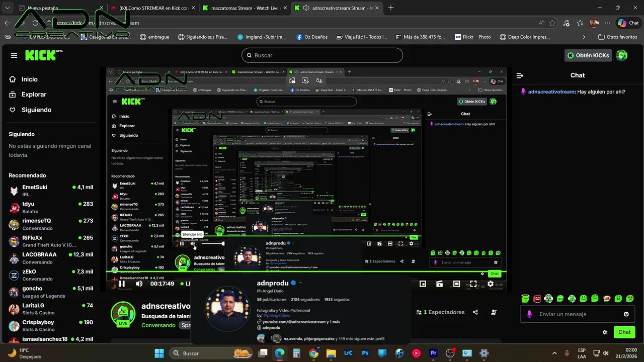Mute the stream with speaker icon

pyautogui.click(x=139, y=284)
